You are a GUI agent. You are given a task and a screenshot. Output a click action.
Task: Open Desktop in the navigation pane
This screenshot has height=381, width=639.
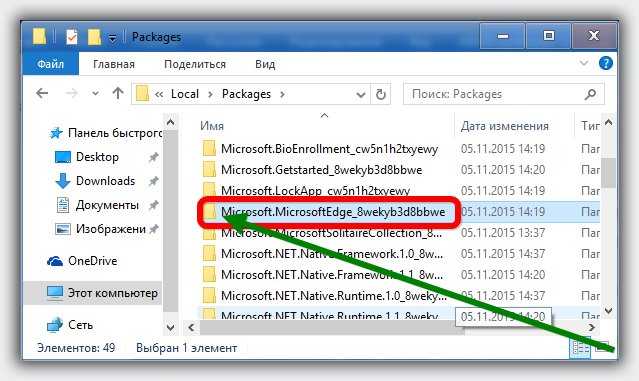pyautogui.click(x=97, y=157)
